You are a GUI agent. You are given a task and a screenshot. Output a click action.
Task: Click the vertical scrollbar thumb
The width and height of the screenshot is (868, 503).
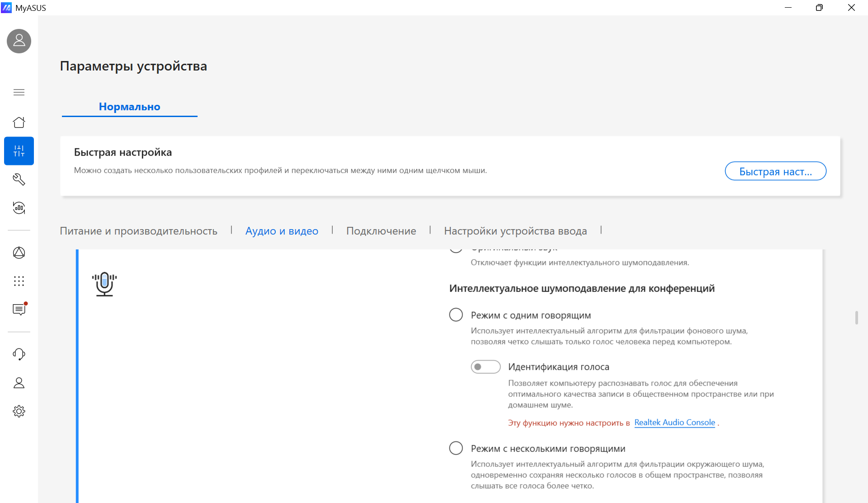(856, 318)
